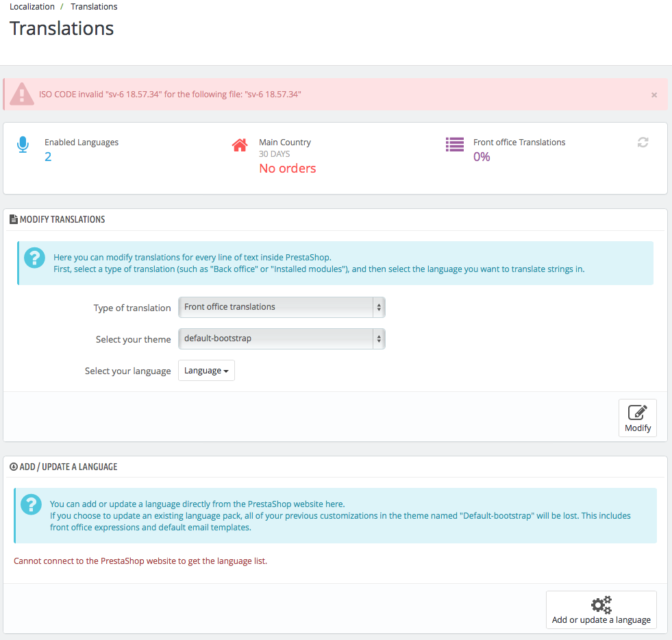Click the ADD / UPDATE A LANGUAGE heading

point(68,467)
